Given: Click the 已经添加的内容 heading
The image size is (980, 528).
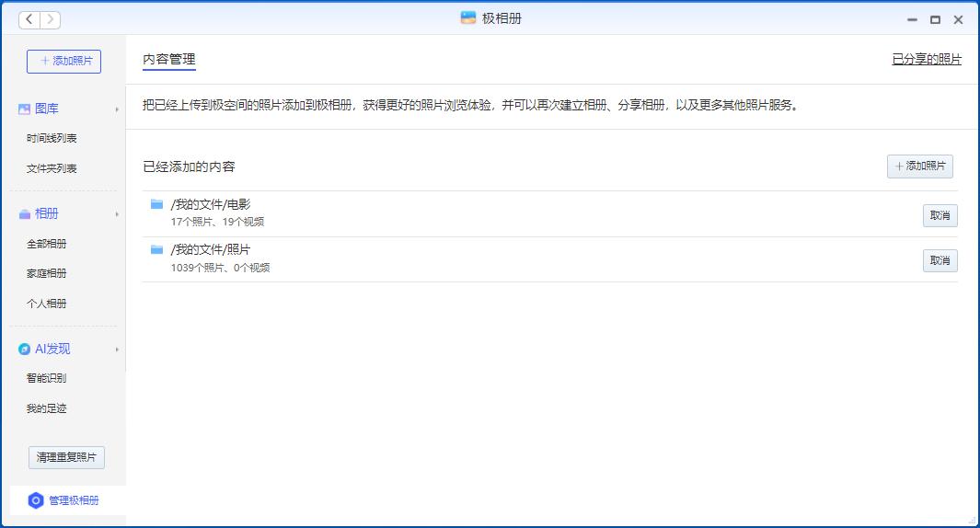Looking at the screenshot, I should point(189,166).
